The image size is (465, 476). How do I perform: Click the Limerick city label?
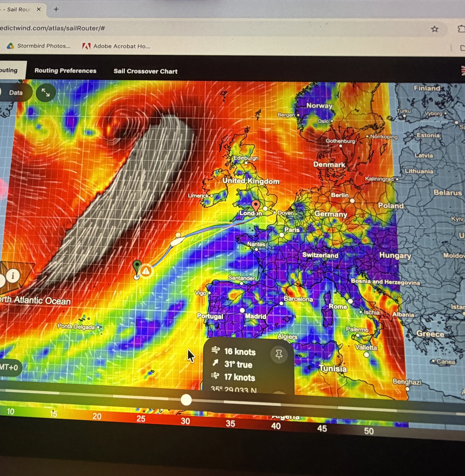tap(198, 196)
